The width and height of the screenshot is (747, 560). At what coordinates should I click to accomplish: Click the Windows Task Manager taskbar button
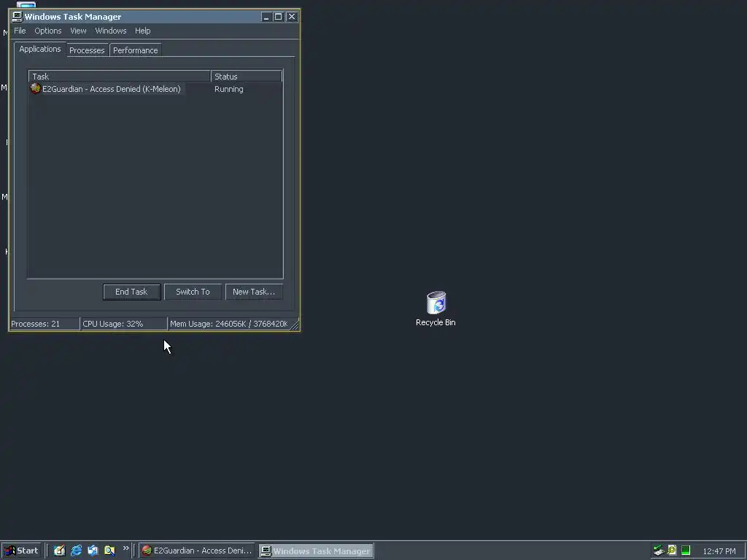317,551
